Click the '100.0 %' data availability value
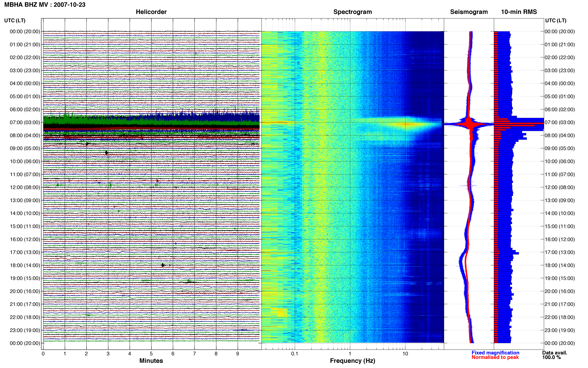588x368 pixels. tap(551, 357)
